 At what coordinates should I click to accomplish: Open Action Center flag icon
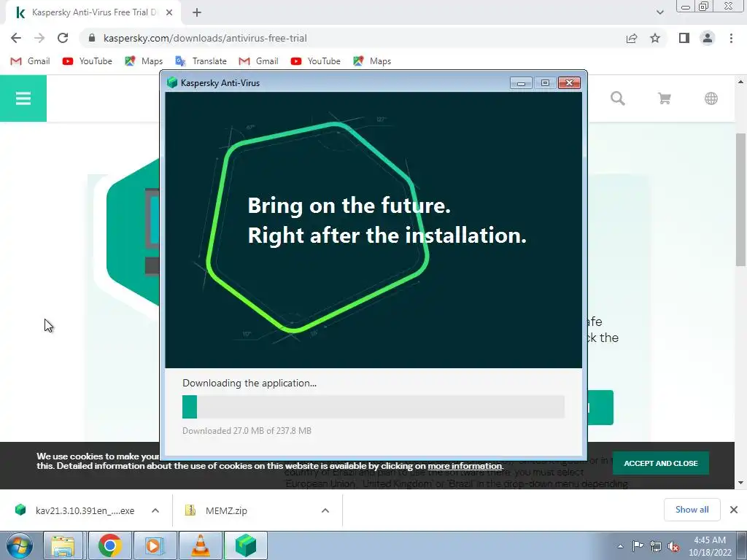tap(638, 546)
